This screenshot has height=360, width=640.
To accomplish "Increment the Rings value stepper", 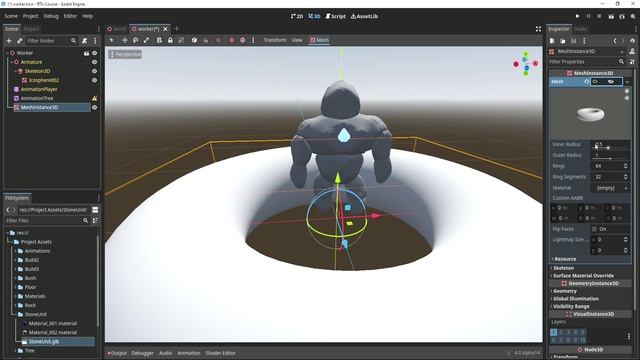I will (626, 164).
